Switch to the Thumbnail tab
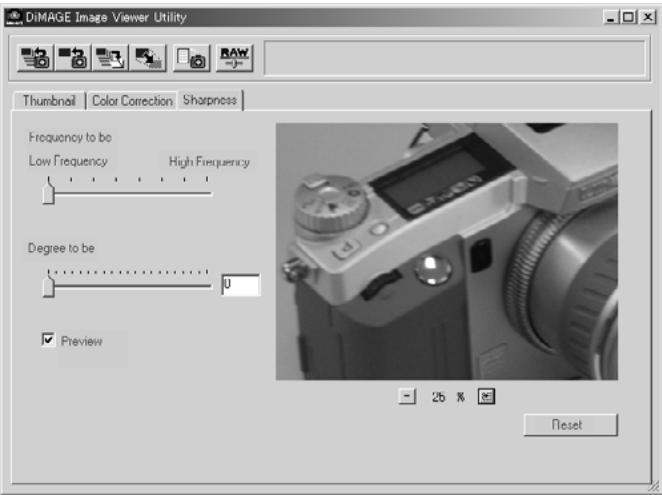 pyautogui.click(x=49, y=101)
